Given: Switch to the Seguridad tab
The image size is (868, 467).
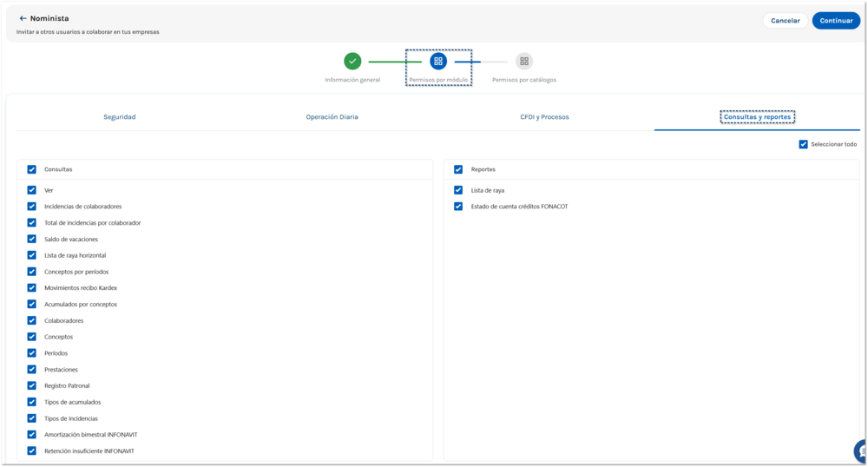Looking at the screenshot, I should 120,117.
